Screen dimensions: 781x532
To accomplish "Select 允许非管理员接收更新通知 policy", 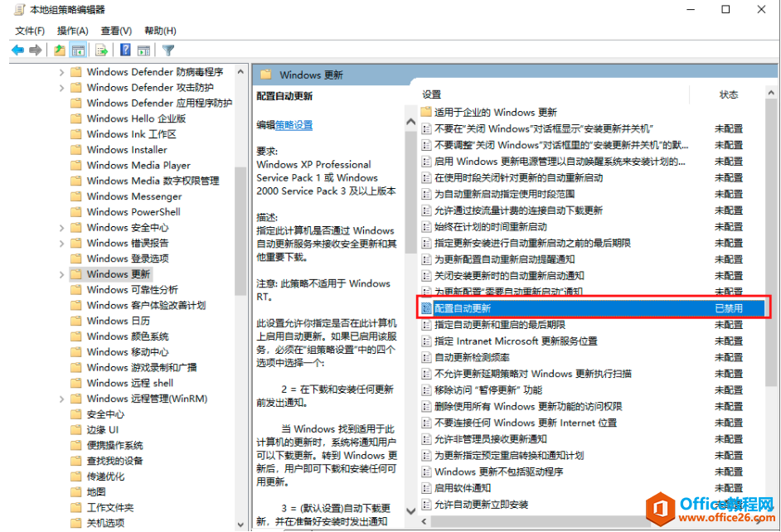I will (491, 439).
